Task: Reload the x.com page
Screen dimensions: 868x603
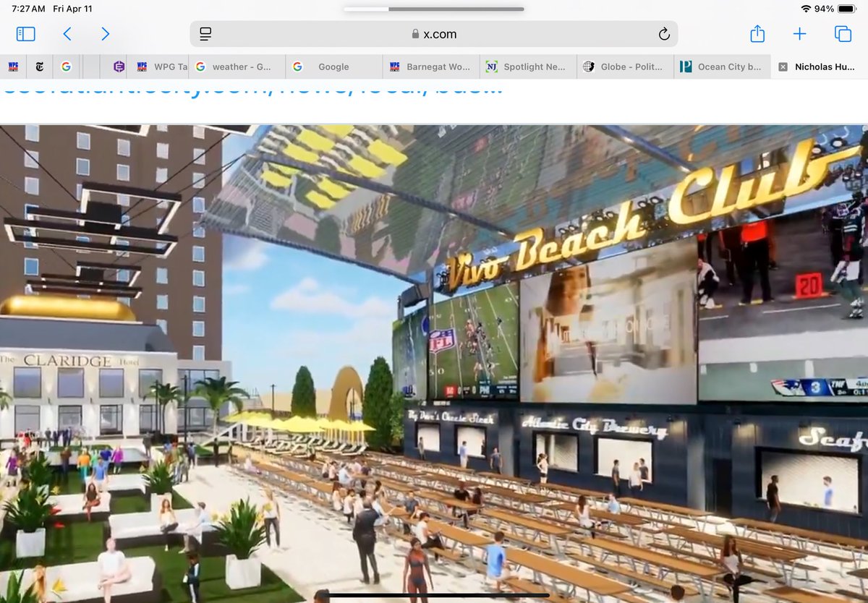Action: (x=663, y=34)
